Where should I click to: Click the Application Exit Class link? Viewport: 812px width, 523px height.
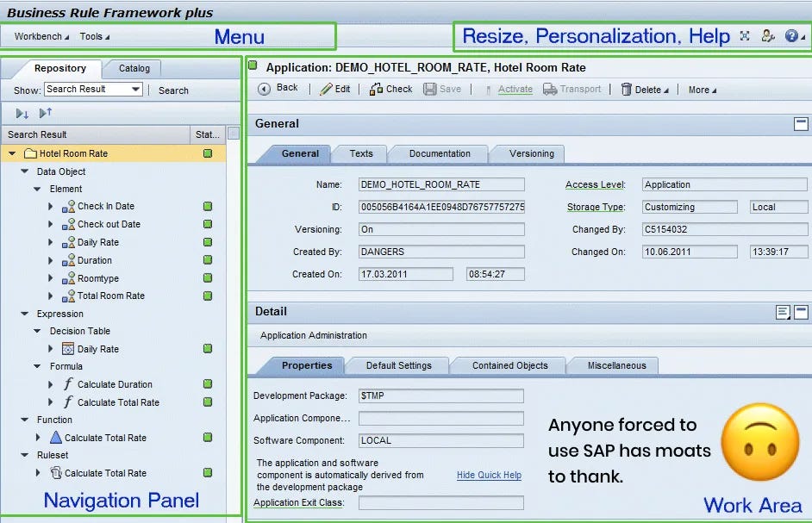299,503
